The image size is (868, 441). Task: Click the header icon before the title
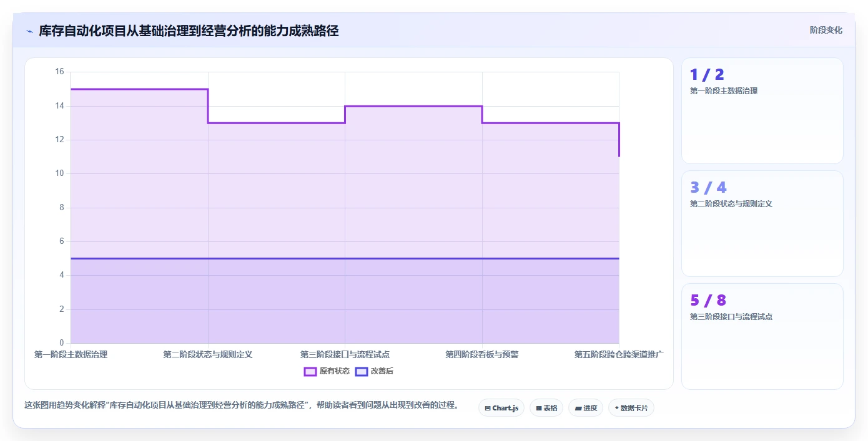click(29, 31)
